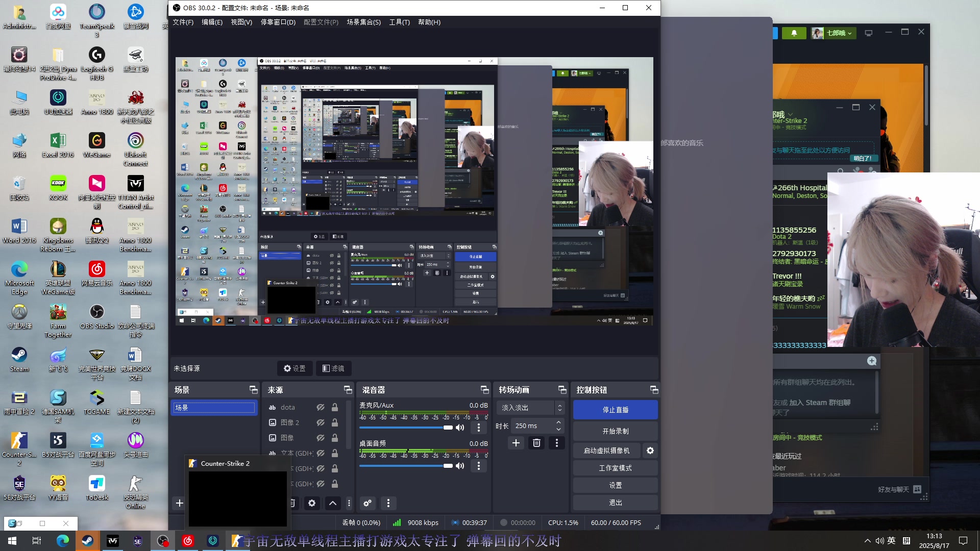Undock the 转场动画 panel with its popout icon
Image resolution: width=980 pixels, height=551 pixels.
coord(562,390)
